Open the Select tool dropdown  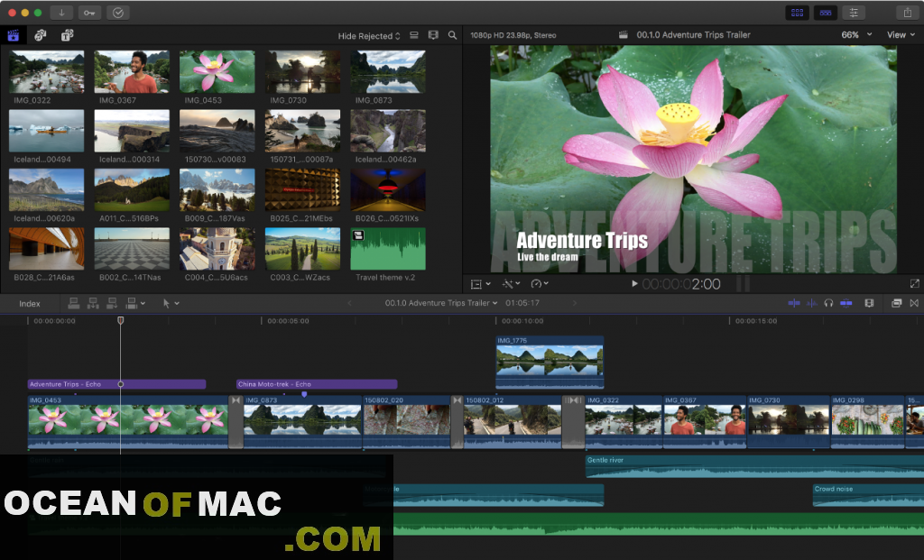pos(170,303)
